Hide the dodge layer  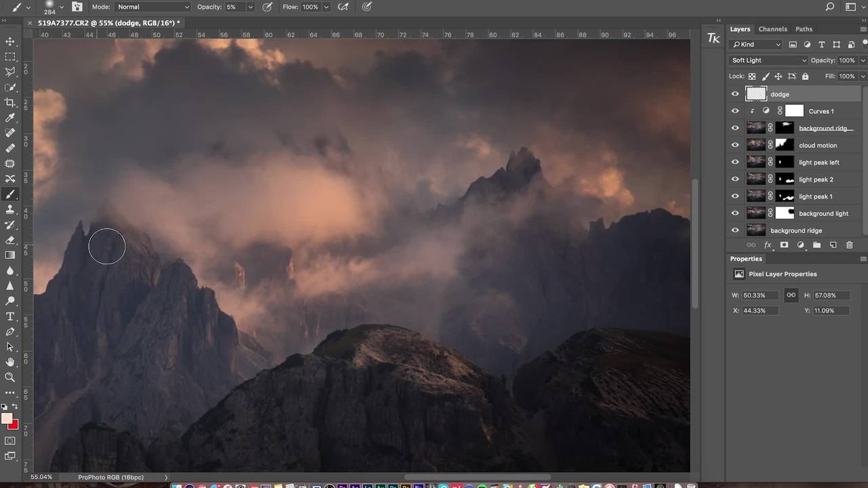coord(735,94)
